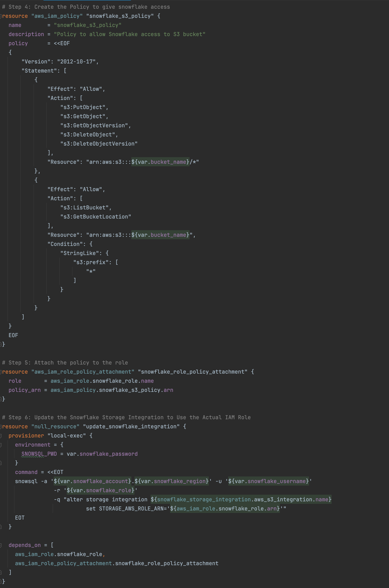Viewport: 389px width, 588px height.
Task: Fold the environment map block
Action: click(x=1, y=445)
